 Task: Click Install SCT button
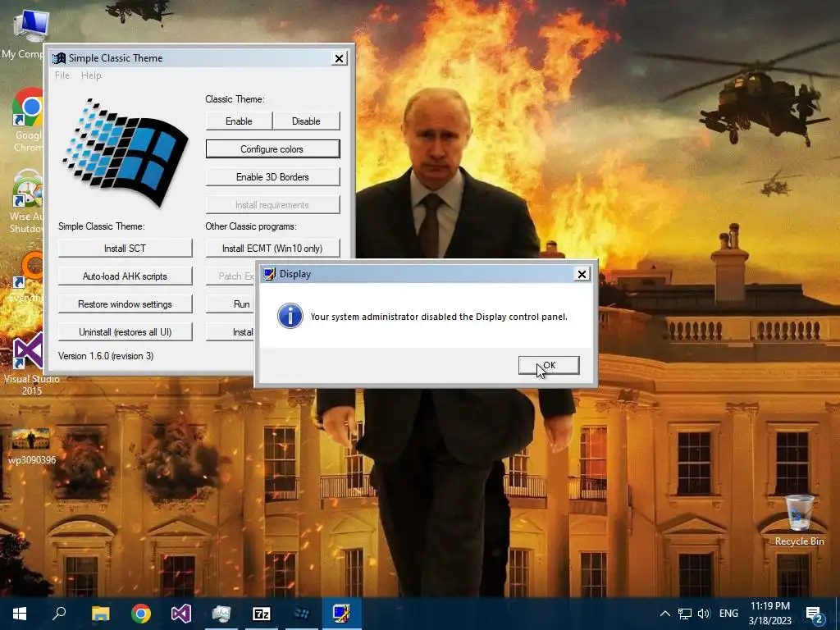point(125,248)
